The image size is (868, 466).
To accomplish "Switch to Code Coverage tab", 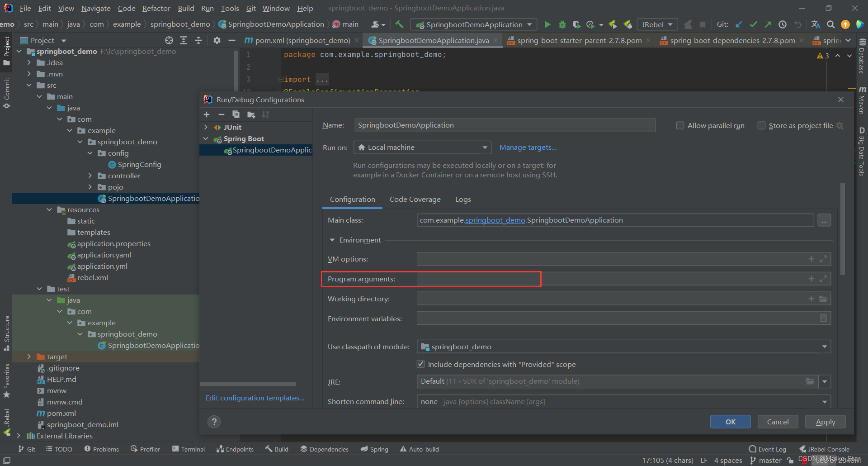I will coord(415,199).
